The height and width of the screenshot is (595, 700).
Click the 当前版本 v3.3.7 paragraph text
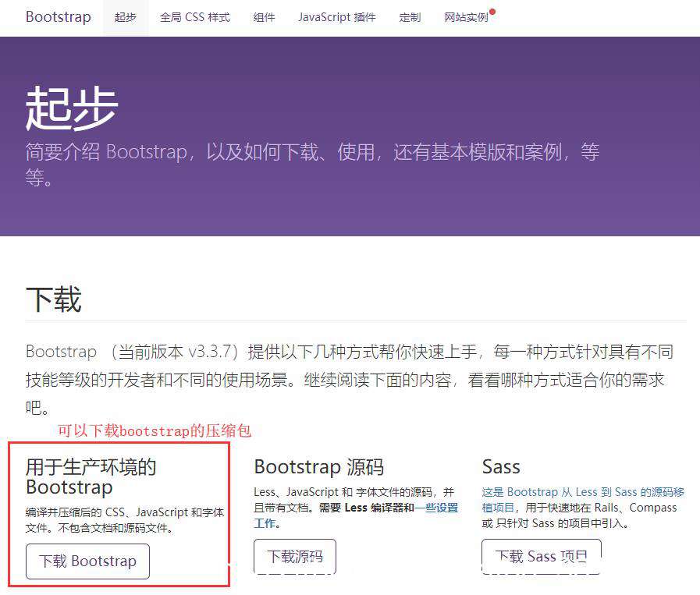click(x=350, y=380)
